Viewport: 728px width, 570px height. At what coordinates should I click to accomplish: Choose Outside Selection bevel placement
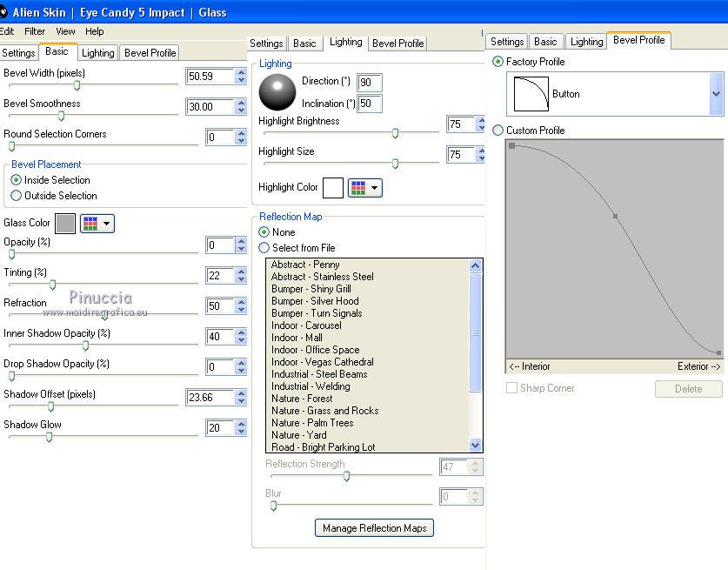coord(17,196)
